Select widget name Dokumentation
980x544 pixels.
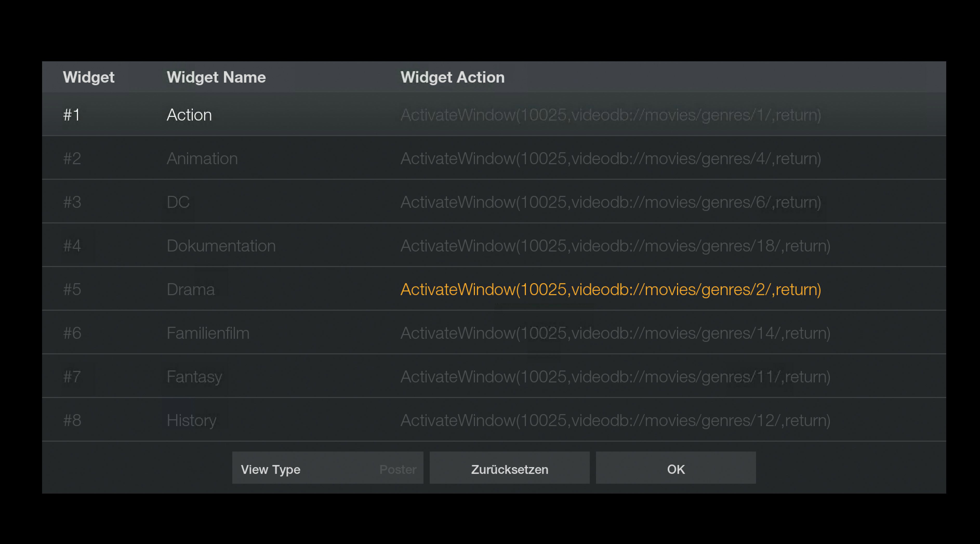click(x=221, y=246)
